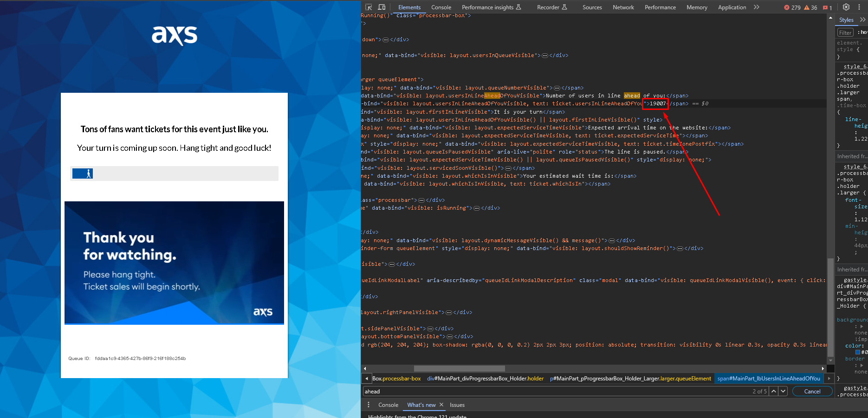Click the Queue ID value text
The height and width of the screenshot is (418, 868).
point(140,359)
